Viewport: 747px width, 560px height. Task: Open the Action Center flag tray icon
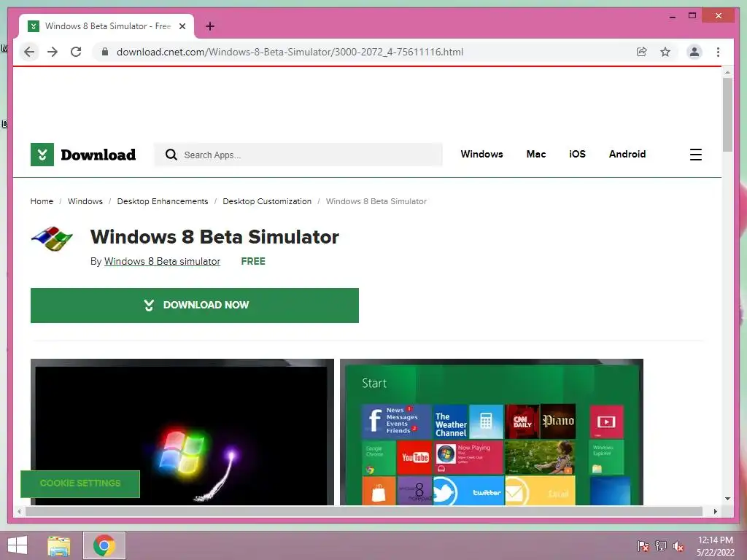coord(643,546)
